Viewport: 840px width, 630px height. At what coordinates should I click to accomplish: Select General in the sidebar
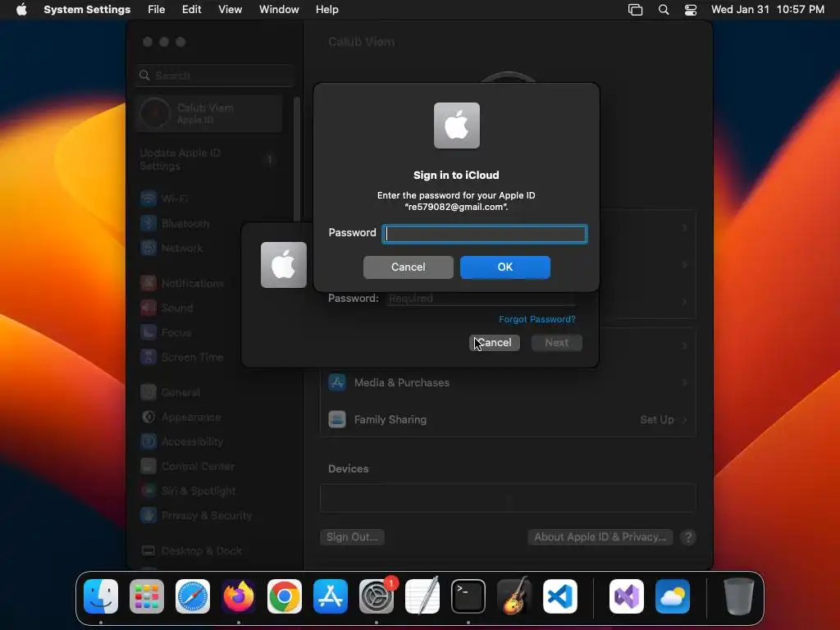[209, 393]
